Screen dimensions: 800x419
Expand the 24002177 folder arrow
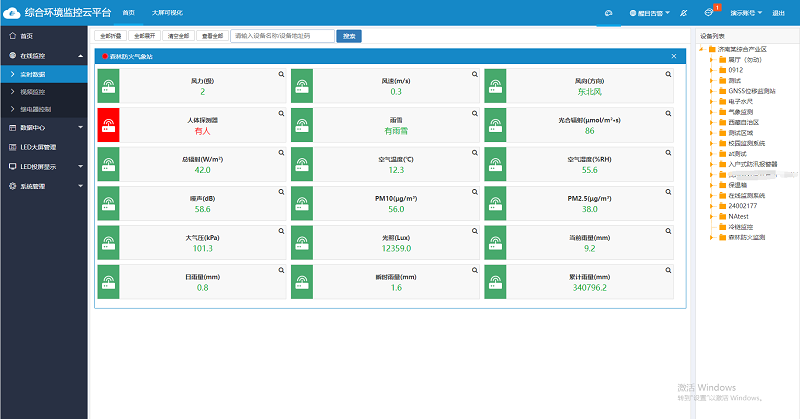point(712,206)
